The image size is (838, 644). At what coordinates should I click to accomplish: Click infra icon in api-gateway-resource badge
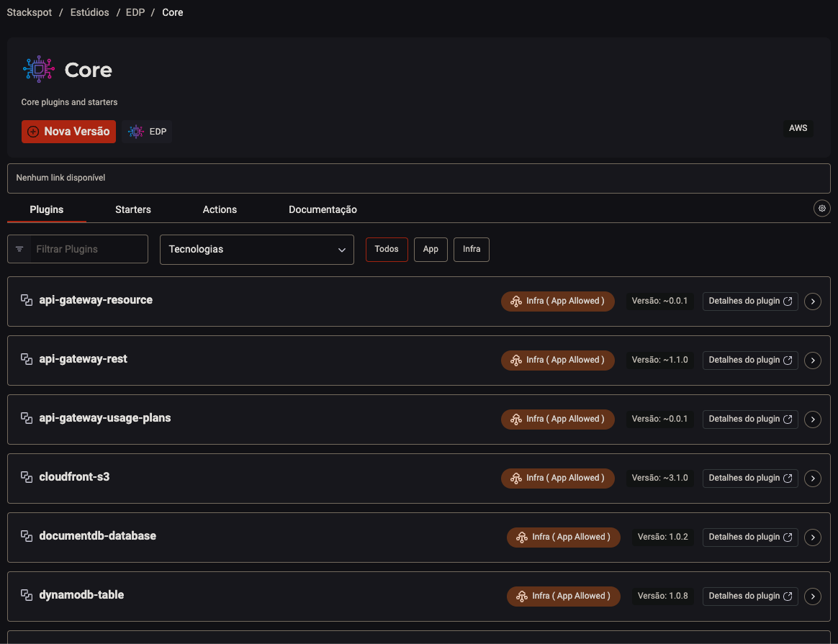pyautogui.click(x=515, y=301)
